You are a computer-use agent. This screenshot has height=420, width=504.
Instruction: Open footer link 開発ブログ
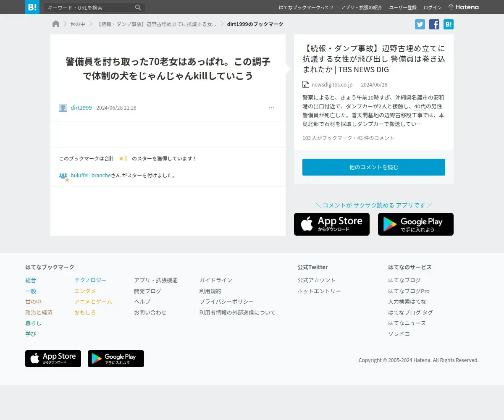click(147, 291)
